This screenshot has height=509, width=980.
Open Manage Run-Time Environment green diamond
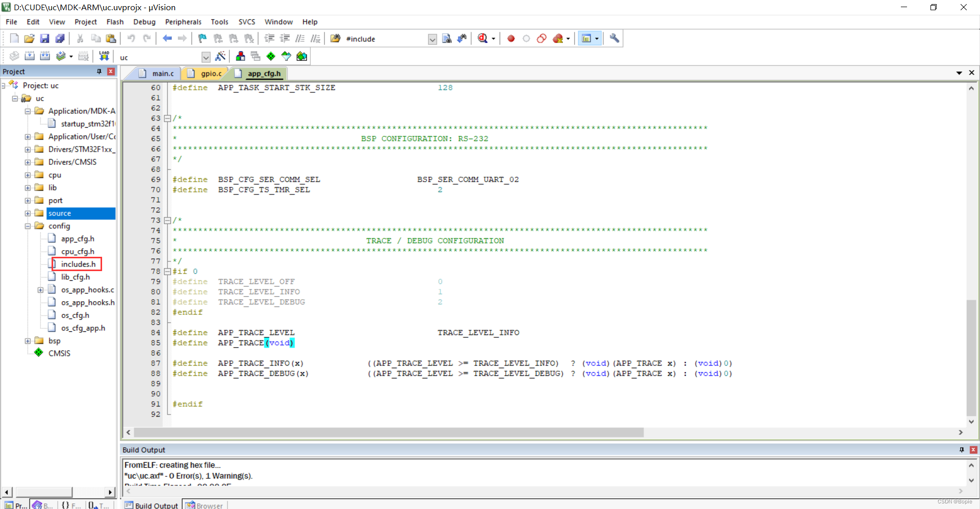click(271, 56)
